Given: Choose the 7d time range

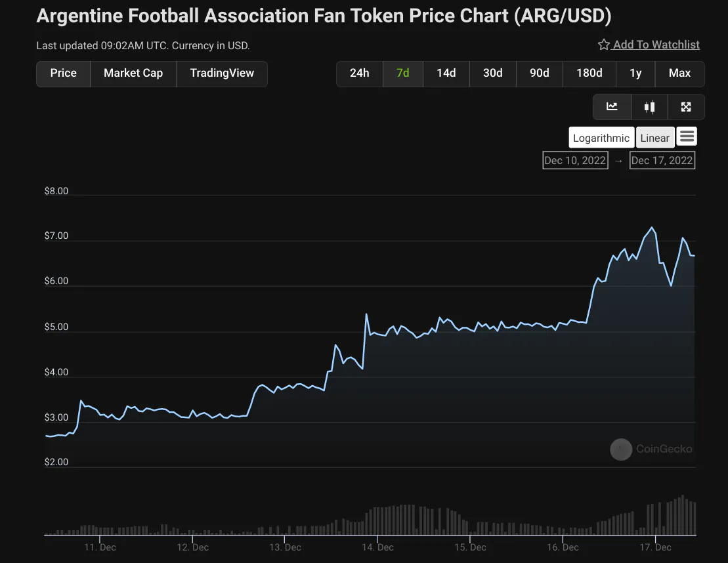Looking at the screenshot, I should pyautogui.click(x=402, y=73).
